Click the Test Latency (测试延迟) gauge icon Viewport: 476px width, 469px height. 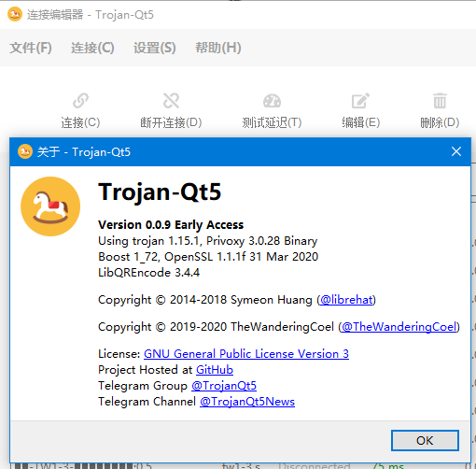click(272, 101)
